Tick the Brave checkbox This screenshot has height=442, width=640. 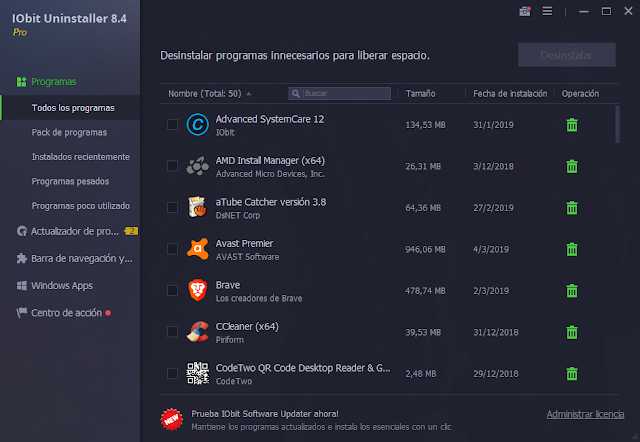click(x=172, y=290)
